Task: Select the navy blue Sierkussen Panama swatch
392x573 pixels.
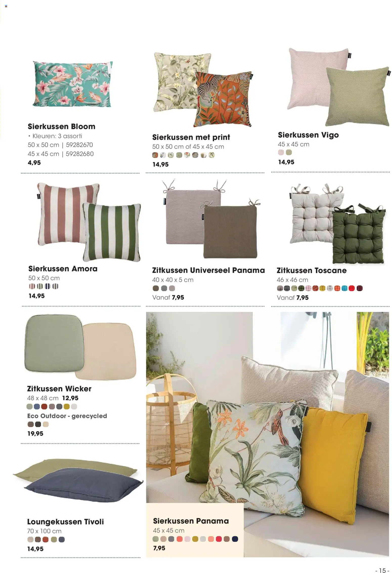Action: (235, 539)
